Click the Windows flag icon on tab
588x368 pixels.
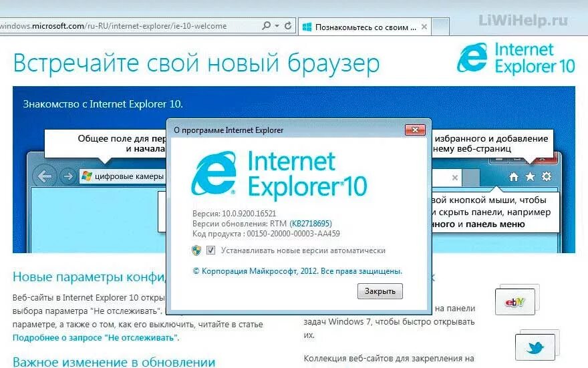pyautogui.click(x=307, y=27)
